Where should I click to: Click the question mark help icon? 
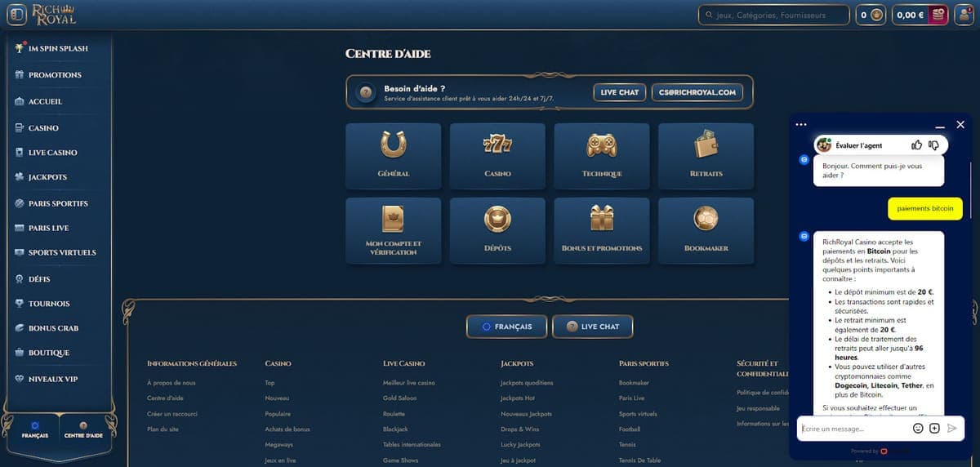coord(367,92)
